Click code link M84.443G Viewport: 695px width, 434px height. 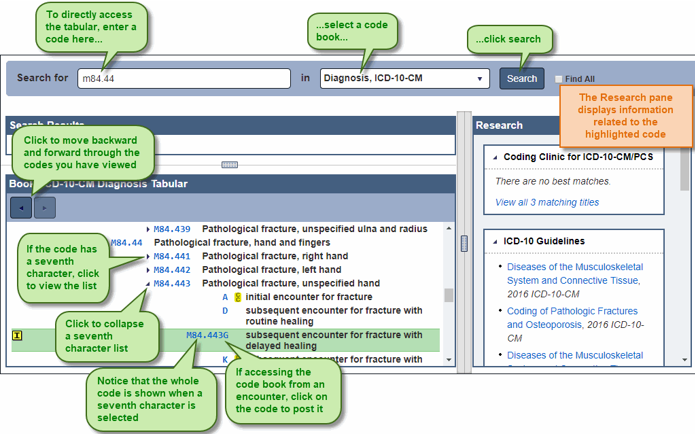coord(207,335)
